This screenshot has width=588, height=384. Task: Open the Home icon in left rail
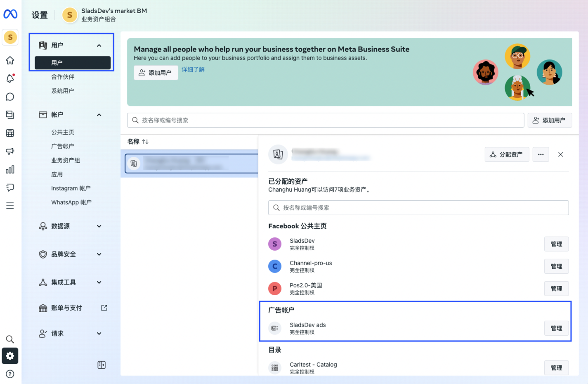(x=10, y=60)
